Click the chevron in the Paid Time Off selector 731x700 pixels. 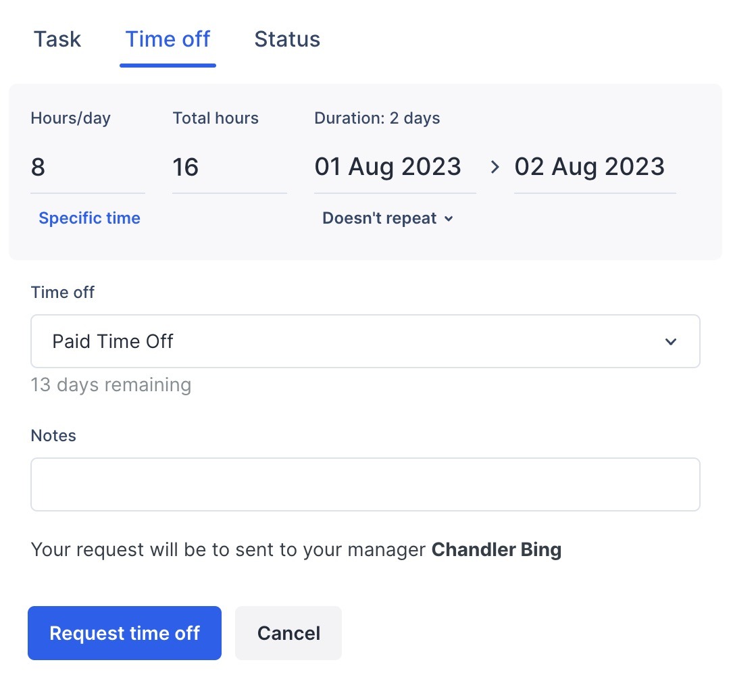[671, 342]
